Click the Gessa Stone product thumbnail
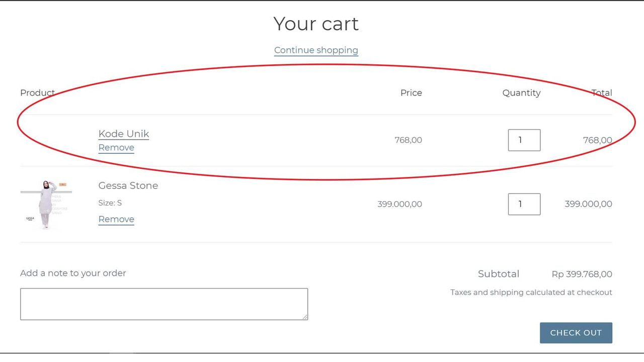This screenshot has height=362, width=644. (46, 204)
